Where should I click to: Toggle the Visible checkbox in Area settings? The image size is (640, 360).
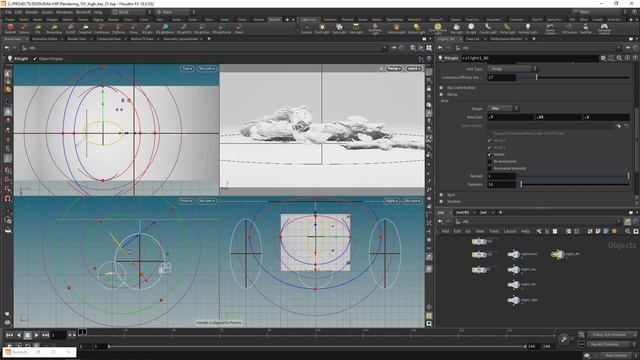pyautogui.click(x=489, y=154)
